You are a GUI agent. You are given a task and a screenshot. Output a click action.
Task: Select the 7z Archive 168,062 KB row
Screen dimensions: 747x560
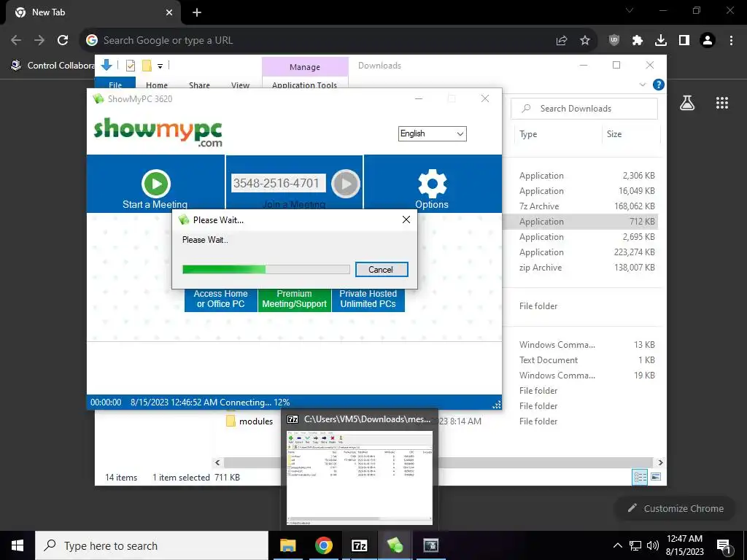click(x=587, y=206)
